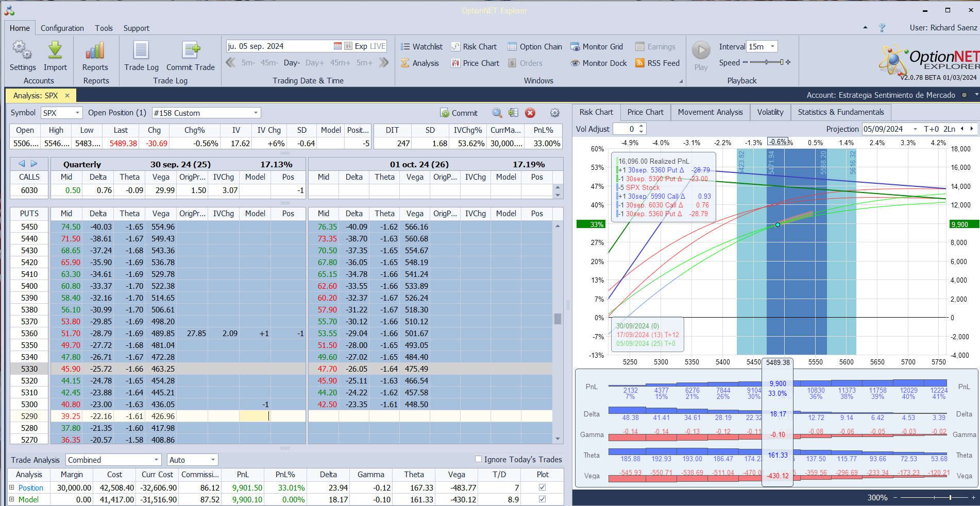Open the Analysis window from ribbon
This screenshot has width=980, height=506.
tap(420, 63)
